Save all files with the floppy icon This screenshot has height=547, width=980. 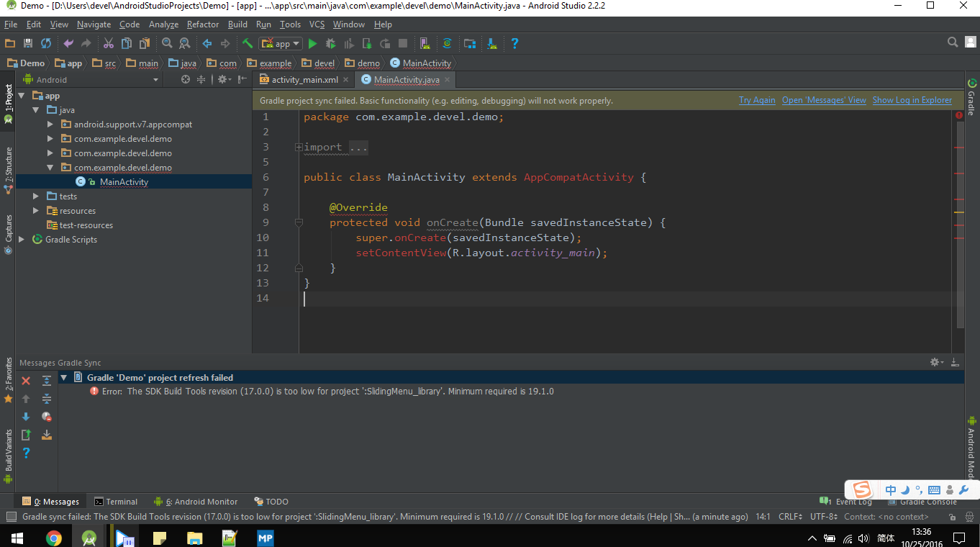(28, 43)
